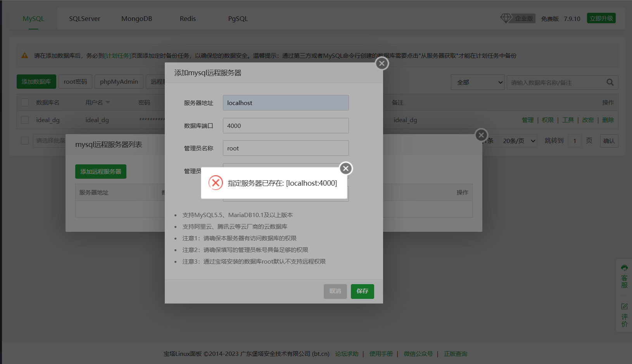Open the 微信公众号 footer link
The height and width of the screenshot is (364, 632).
click(418, 354)
